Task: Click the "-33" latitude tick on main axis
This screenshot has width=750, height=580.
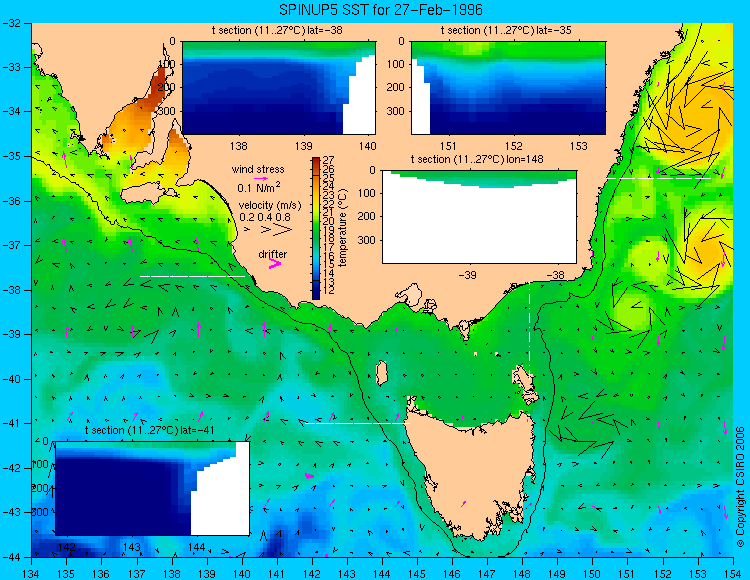Action: click(x=11, y=67)
